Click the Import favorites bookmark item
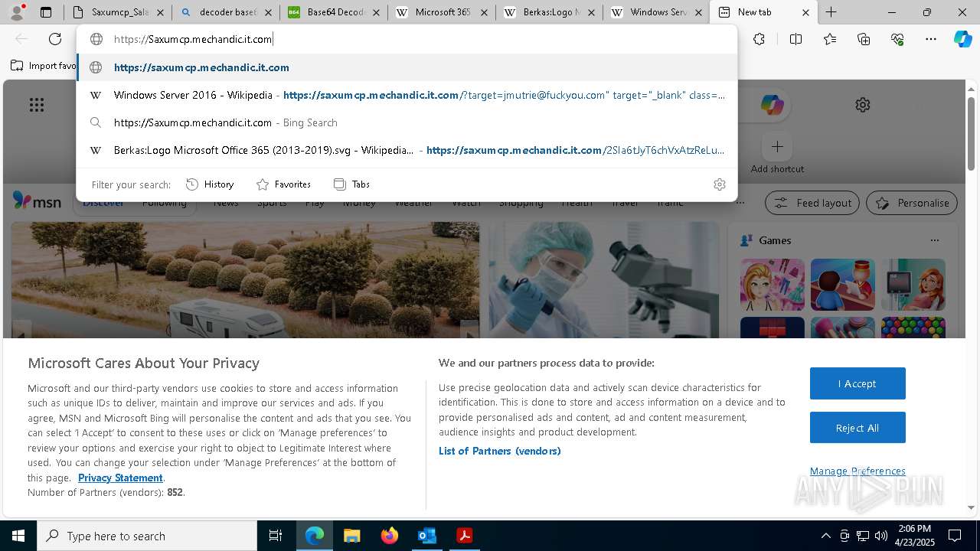This screenshot has width=980, height=551. tap(43, 66)
